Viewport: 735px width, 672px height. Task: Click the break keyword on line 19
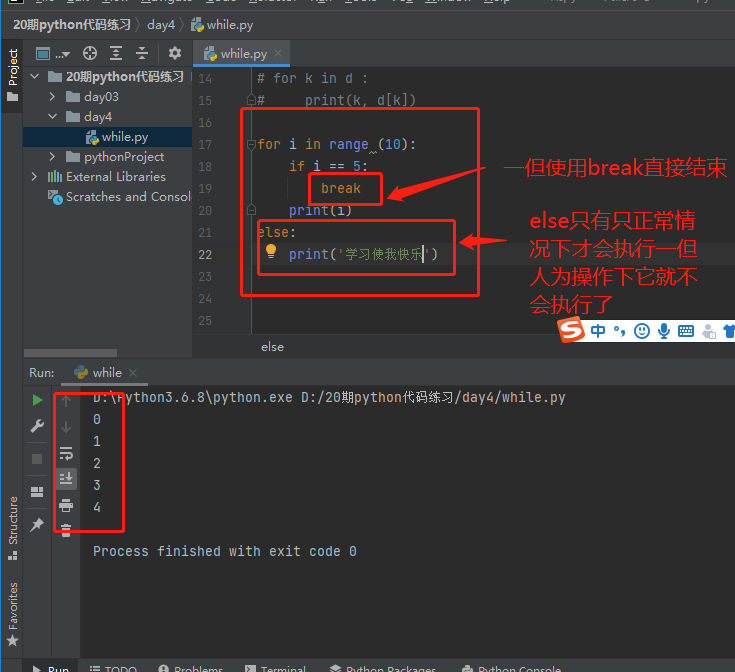341,188
